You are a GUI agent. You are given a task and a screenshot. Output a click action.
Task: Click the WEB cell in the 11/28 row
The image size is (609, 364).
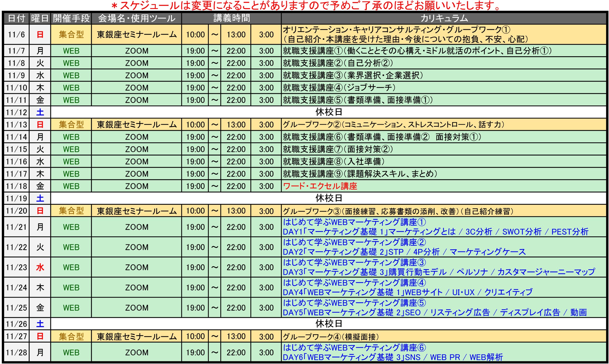71,353
